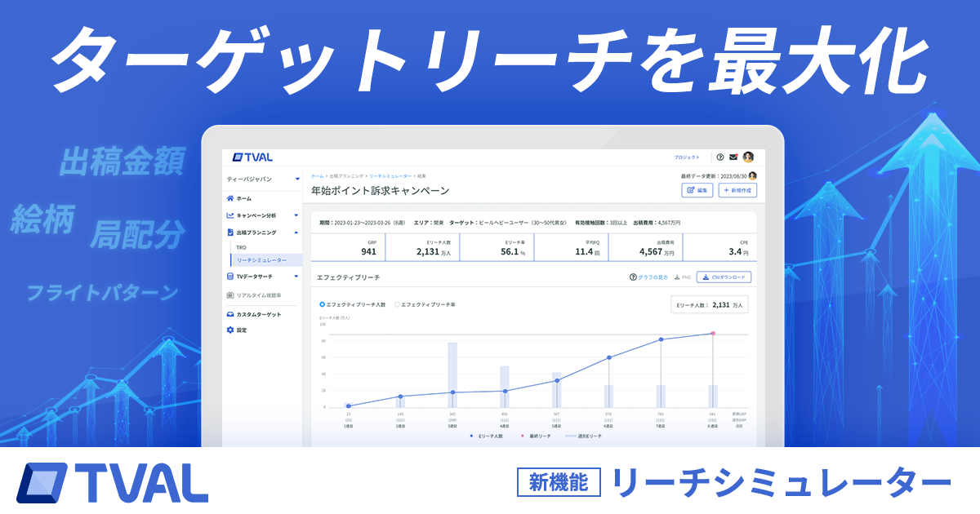Open the help question-mark icon in header
Image resolution: width=980 pixels, height=514 pixels.
click(x=720, y=157)
